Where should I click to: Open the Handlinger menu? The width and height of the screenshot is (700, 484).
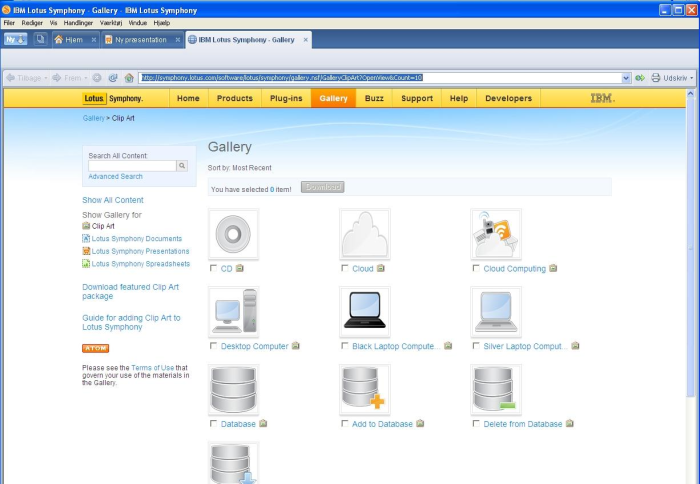(x=78, y=23)
